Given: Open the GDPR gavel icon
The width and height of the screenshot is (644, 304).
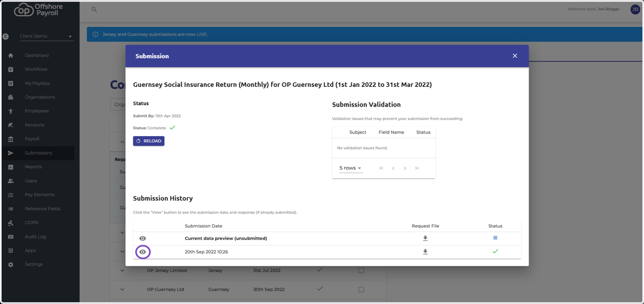Looking at the screenshot, I should pos(11,223).
